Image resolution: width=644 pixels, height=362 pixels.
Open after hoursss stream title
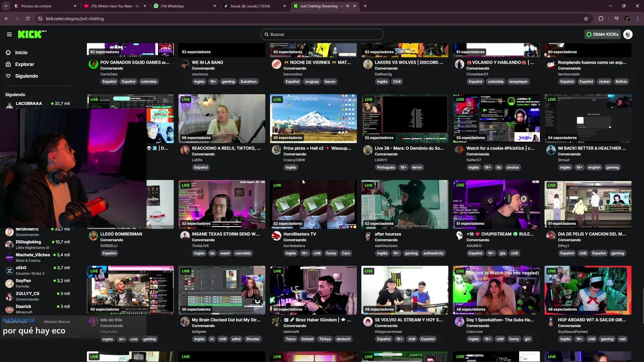[388, 234]
